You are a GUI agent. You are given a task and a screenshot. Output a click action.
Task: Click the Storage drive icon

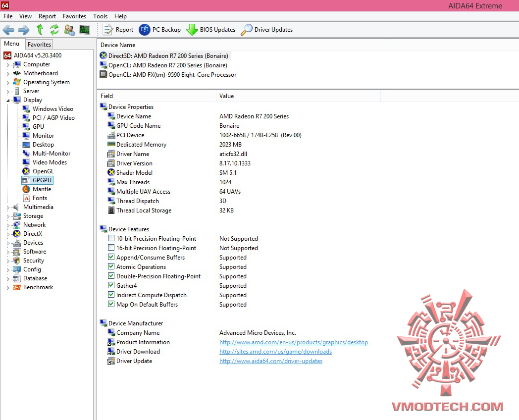click(16, 216)
